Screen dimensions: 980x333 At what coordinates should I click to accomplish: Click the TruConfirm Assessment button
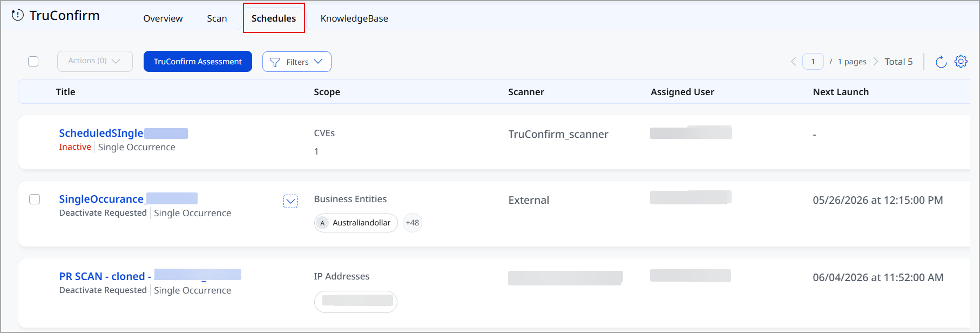tap(198, 61)
